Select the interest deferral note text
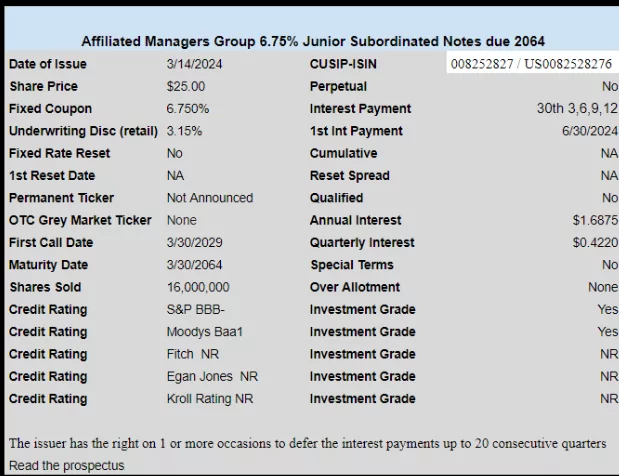Image resolution: width=619 pixels, height=476 pixels. [x=308, y=444]
